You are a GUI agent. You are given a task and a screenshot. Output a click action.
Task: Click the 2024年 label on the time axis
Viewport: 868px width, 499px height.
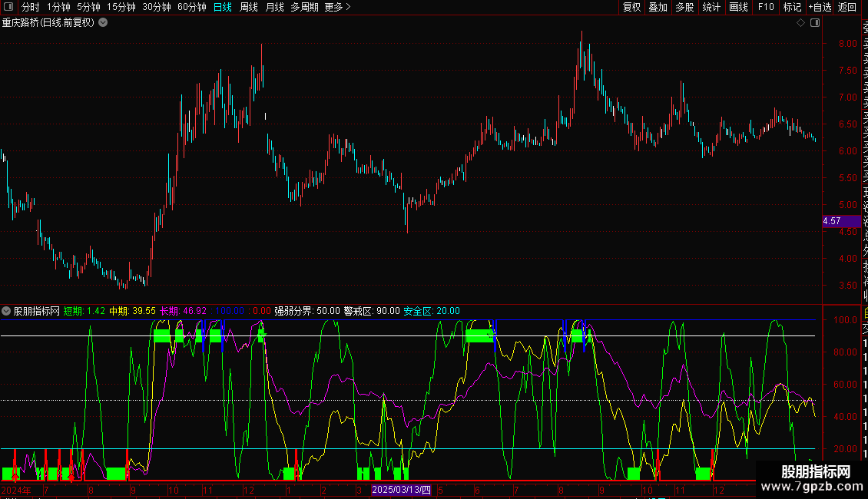(x=16, y=490)
